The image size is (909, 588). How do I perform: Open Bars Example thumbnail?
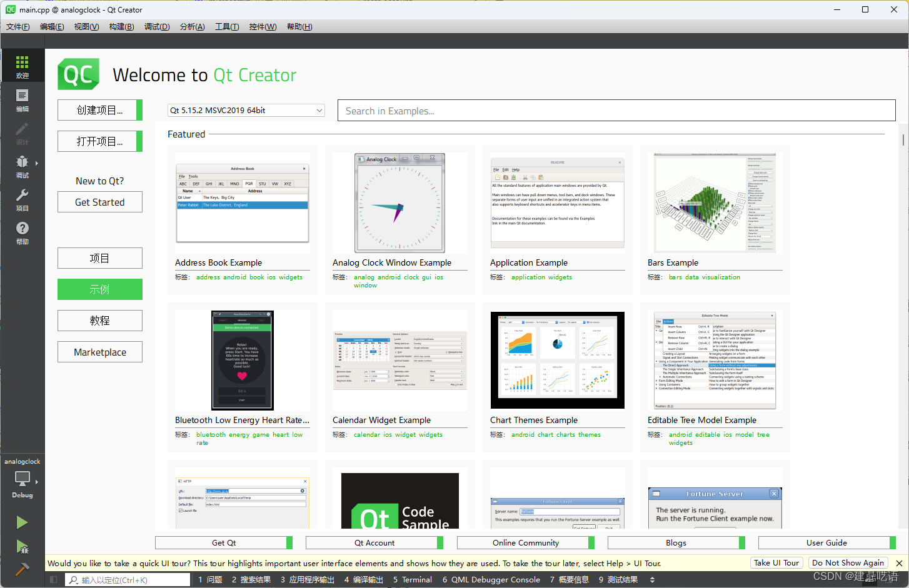tap(715, 203)
